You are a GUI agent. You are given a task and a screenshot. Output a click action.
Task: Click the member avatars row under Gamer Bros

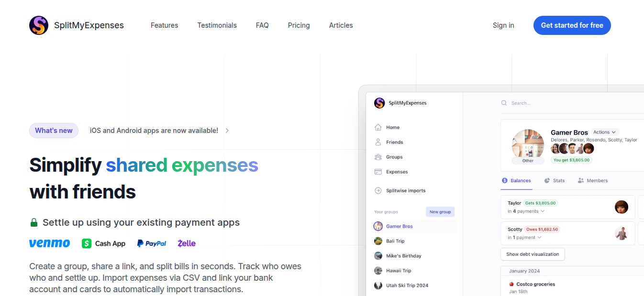(x=572, y=149)
